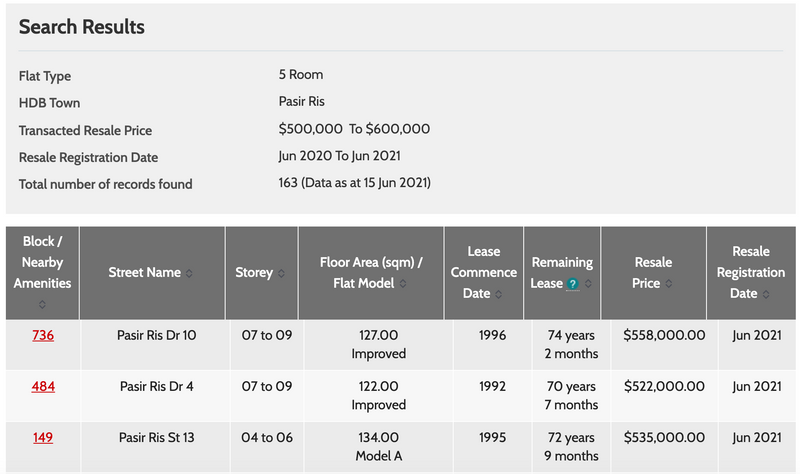Open block 484 nearby amenities link
This screenshot has width=800, height=474.
[x=43, y=387]
